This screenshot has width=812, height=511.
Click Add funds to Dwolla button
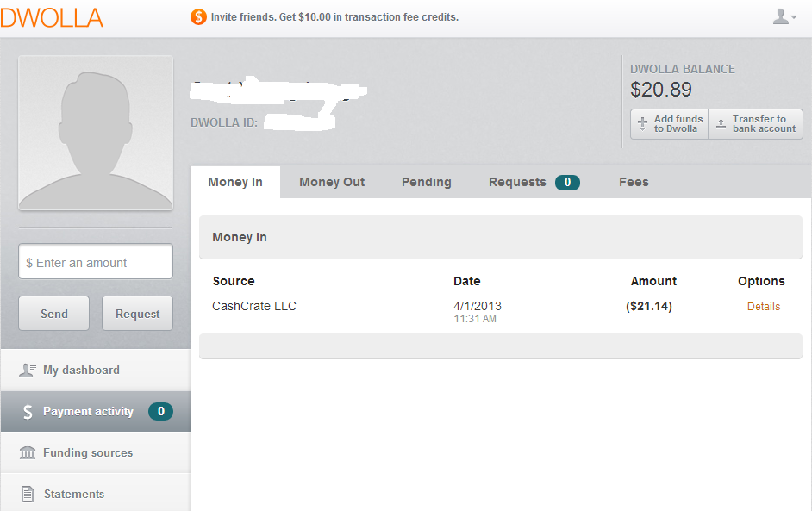(x=669, y=124)
